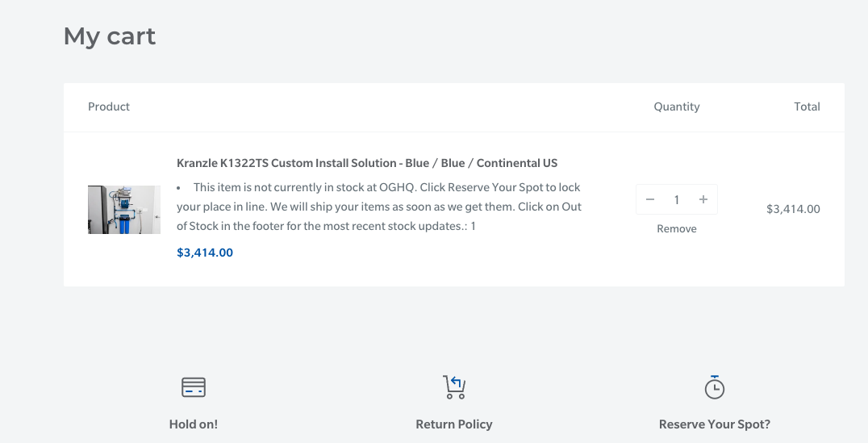The height and width of the screenshot is (443, 868).
Task: Click the Reserve Your Spot? heading
Action: point(715,424)
